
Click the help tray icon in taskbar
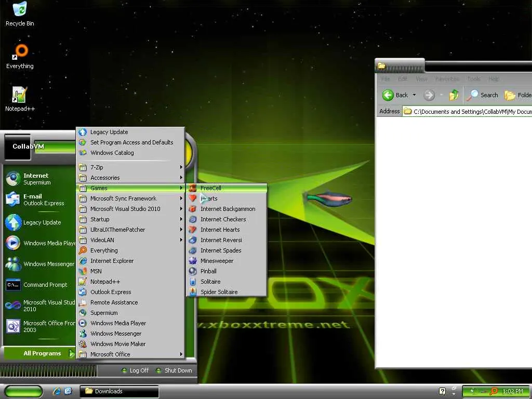[443, 392]
